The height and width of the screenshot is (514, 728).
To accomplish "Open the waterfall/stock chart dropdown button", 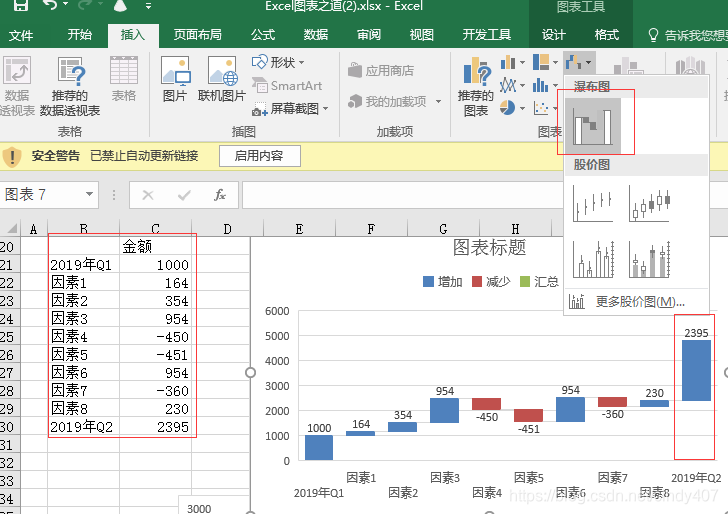I will pos(578,62).
